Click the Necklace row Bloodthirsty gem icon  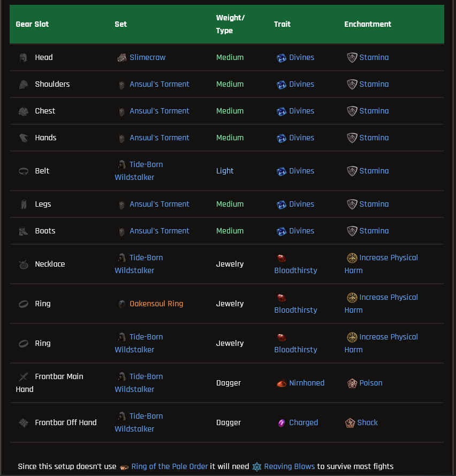(282, 258)
